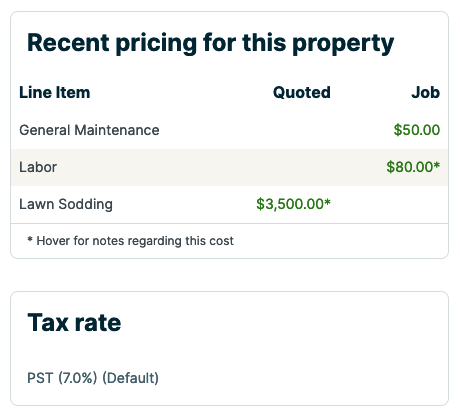The height and width of the screenshot is (419, 460).
Task: Select the Line Item column header
Action: (55, 92)
